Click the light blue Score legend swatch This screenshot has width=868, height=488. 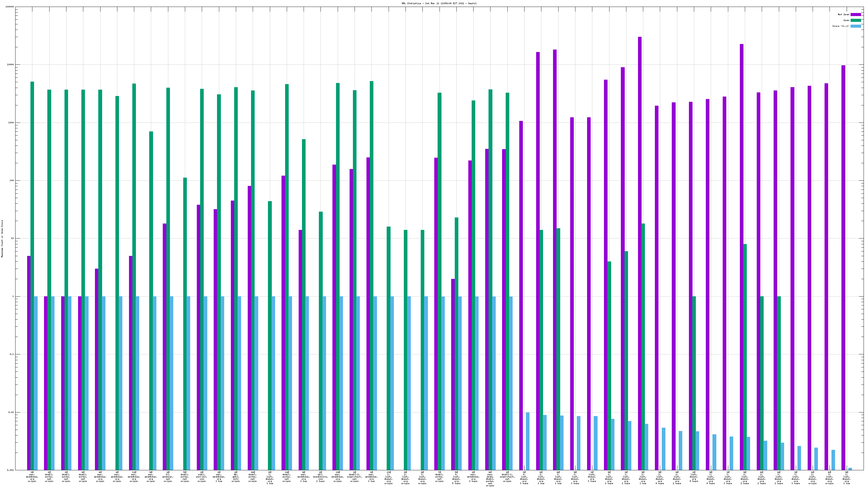856,26
